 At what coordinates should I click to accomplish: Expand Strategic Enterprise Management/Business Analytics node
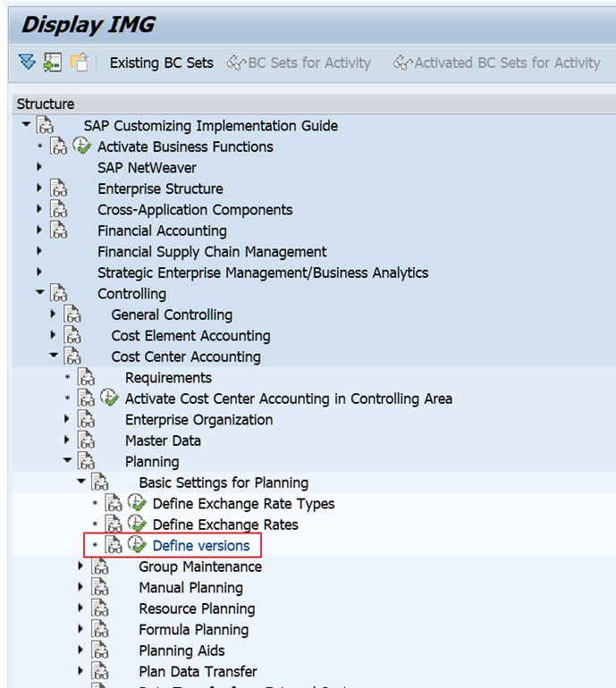tap(39, 272)
